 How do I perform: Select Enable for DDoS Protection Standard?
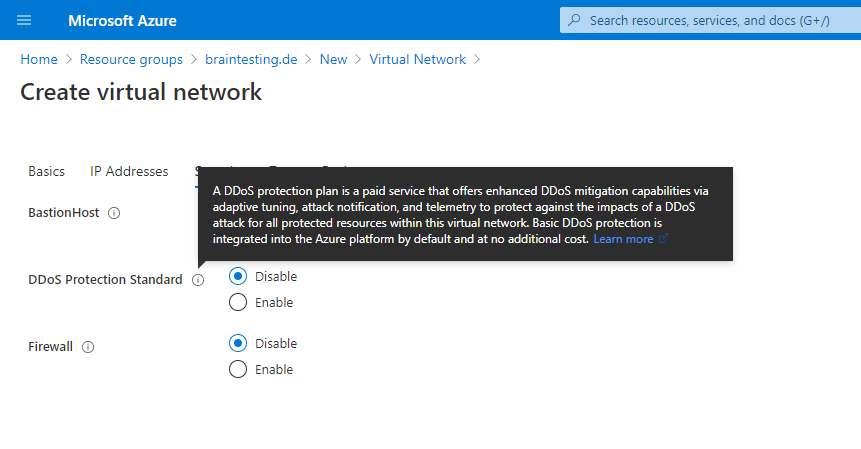tap(238, 302)
